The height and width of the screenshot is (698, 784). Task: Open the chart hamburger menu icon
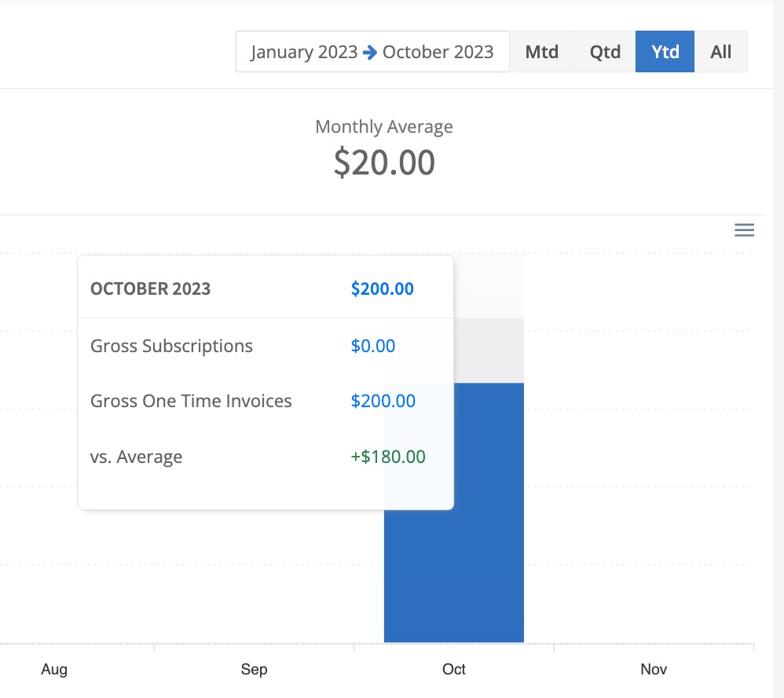click(x=744, y=230)
